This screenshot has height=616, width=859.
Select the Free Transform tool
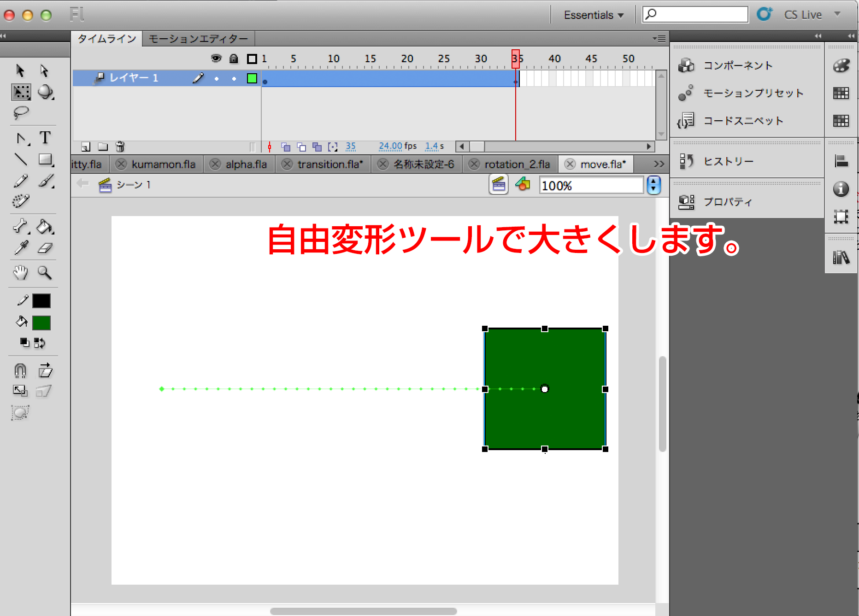(x=21, y=92)
